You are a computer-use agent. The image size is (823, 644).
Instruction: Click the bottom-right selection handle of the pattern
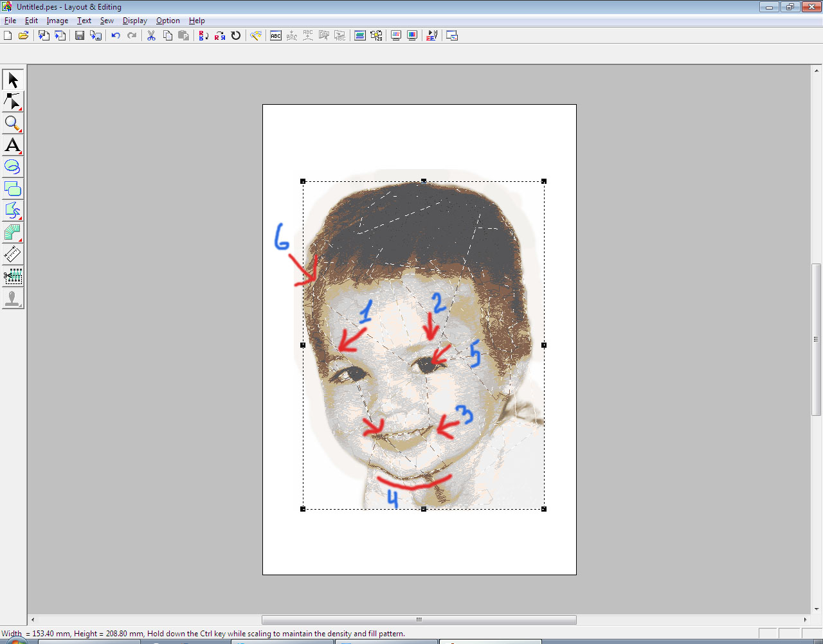pyautogui.click(x=544, y=509)
